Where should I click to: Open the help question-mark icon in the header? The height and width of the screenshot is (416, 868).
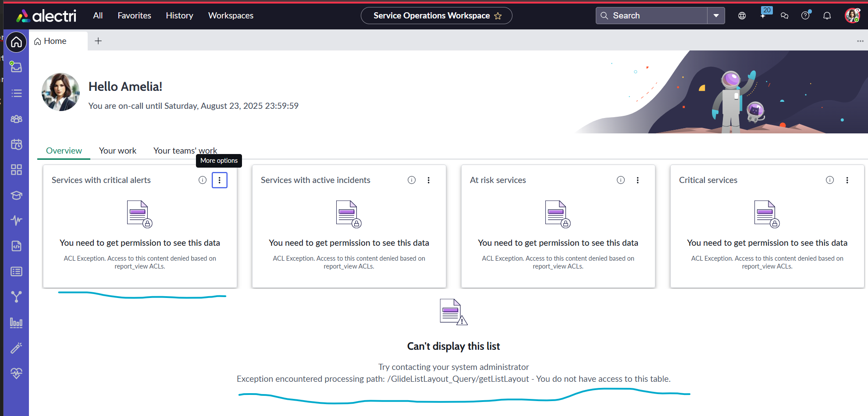click(x=806, y=15)
